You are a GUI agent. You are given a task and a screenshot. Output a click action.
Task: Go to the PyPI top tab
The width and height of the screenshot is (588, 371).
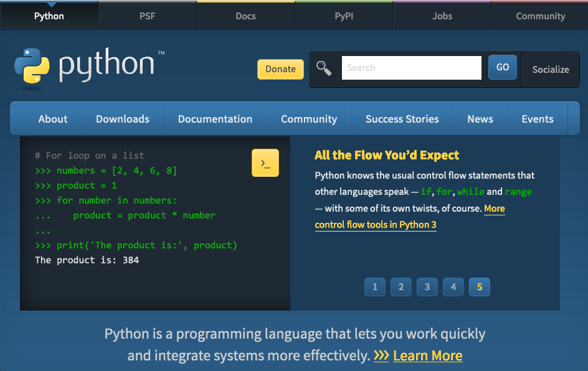click(x=344, y=16)
